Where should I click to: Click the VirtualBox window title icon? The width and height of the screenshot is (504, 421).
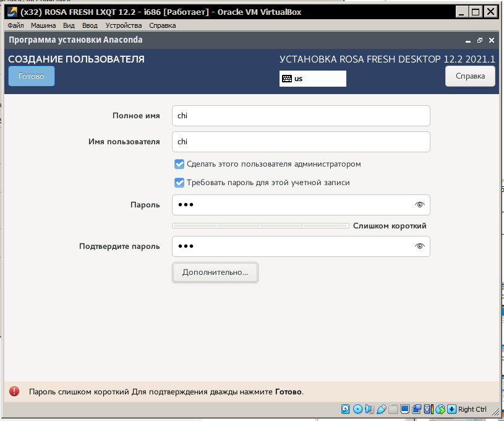tap(12, 12)
